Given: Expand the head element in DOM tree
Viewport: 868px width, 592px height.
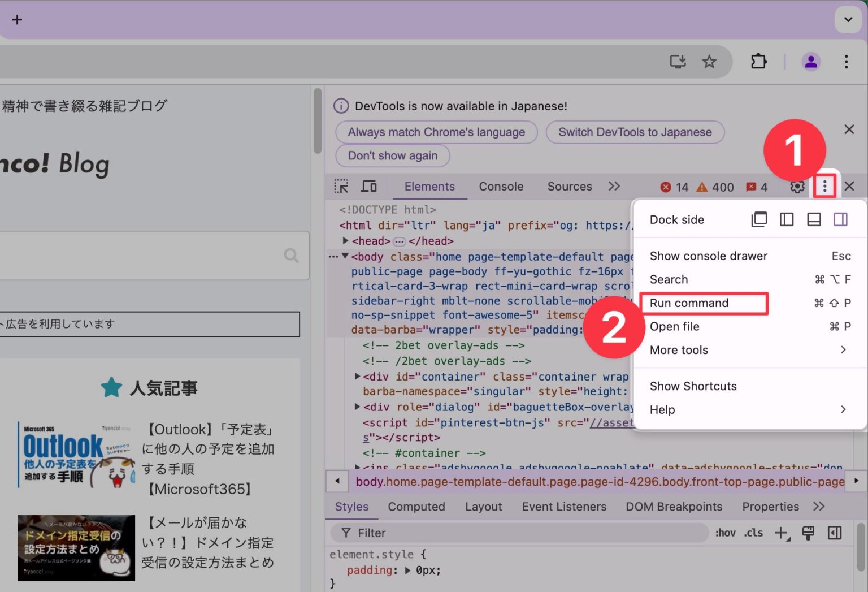Looking at the screenshot, I should pos(346,240).
